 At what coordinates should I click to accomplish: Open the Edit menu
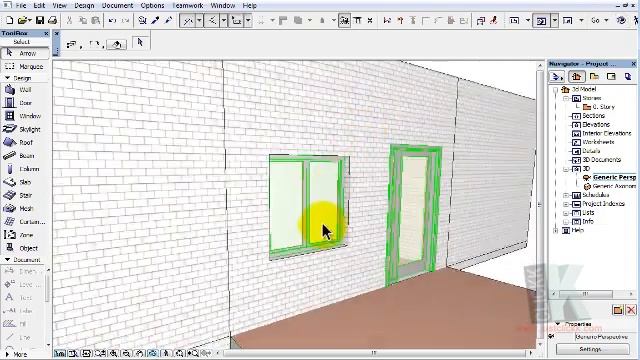click(x=39, y=6)
